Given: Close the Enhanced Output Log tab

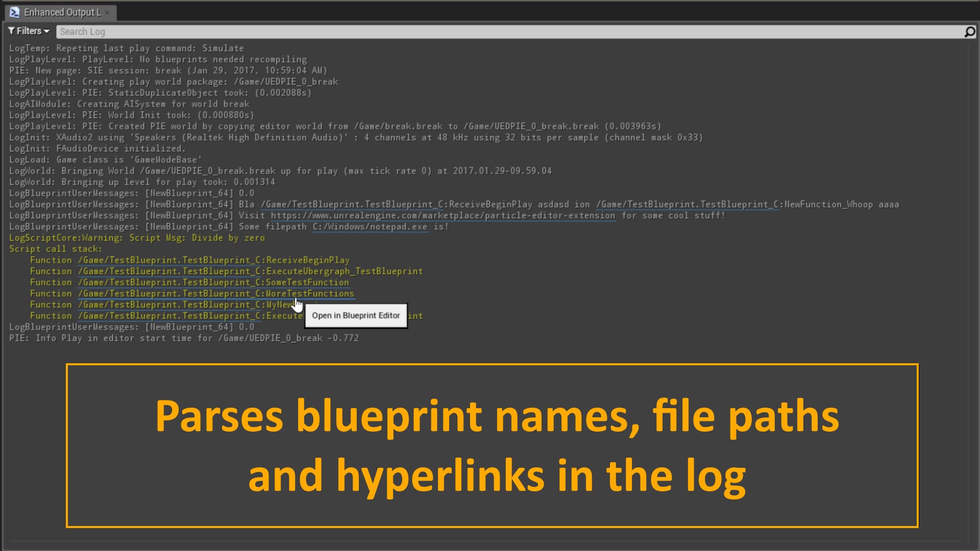Looking at the screenshot, I should click(x=107, y=12).
